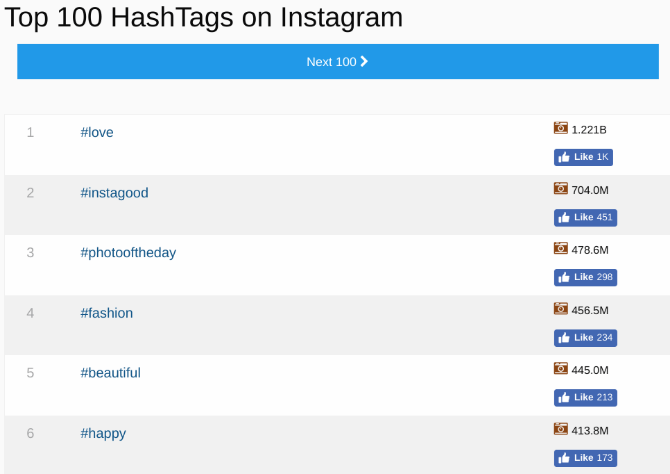This screenshot has height=474, width=670.
Task: Like the #photooftheday hashtag
Action: (x=585, y=278)
